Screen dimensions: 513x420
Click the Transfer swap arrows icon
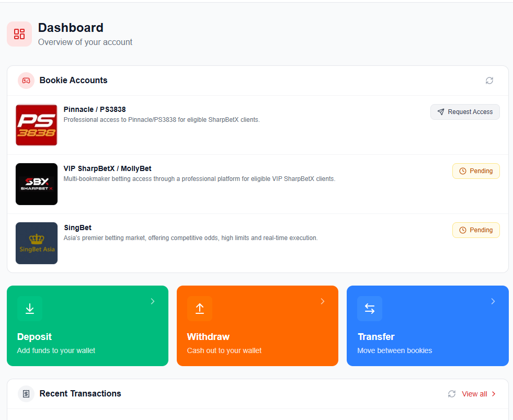pyautogui.click(x=370, y=309)
